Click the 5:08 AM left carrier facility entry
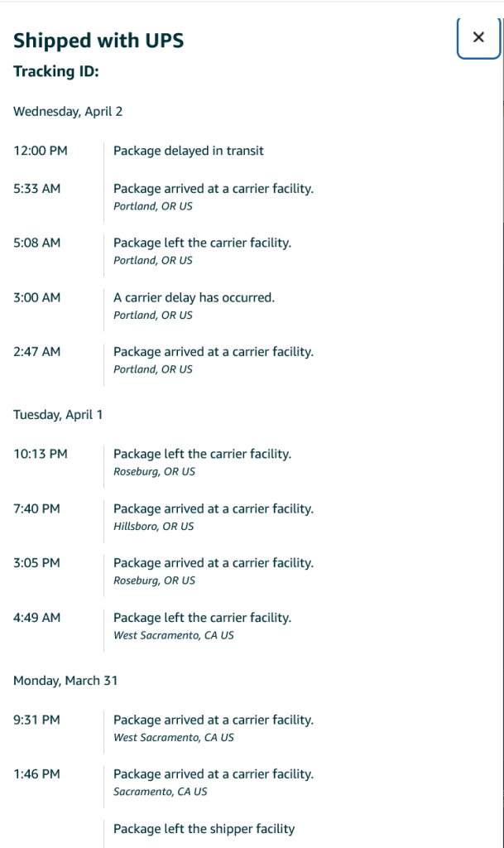504x848 pixels. 202,243
